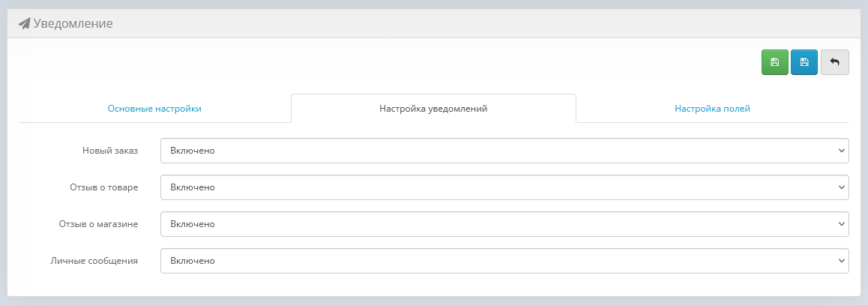Image resolution: width=868 pixels, height=305 pixels.
Task: Click the Отзыв о товаре label
Action: [103, 187]
